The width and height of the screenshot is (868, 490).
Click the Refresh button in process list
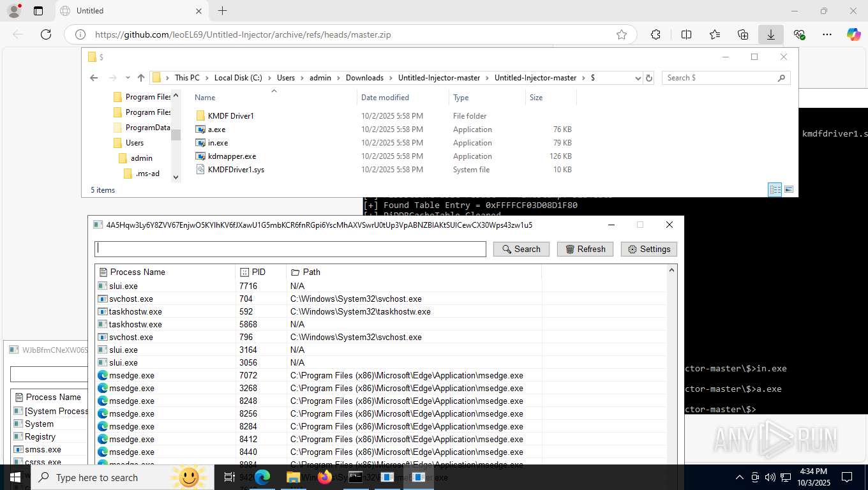(x=585, y=249)
